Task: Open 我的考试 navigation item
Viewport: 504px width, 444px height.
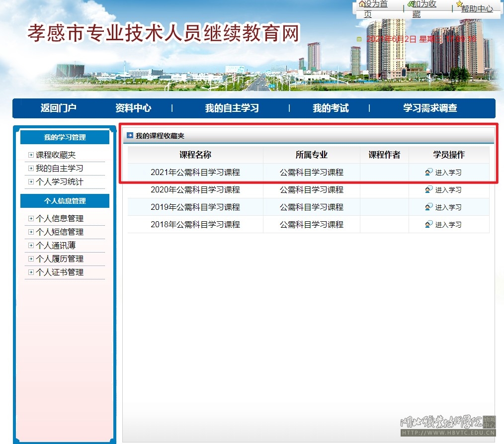Action: pyautogui.click(x=331, y=108)
